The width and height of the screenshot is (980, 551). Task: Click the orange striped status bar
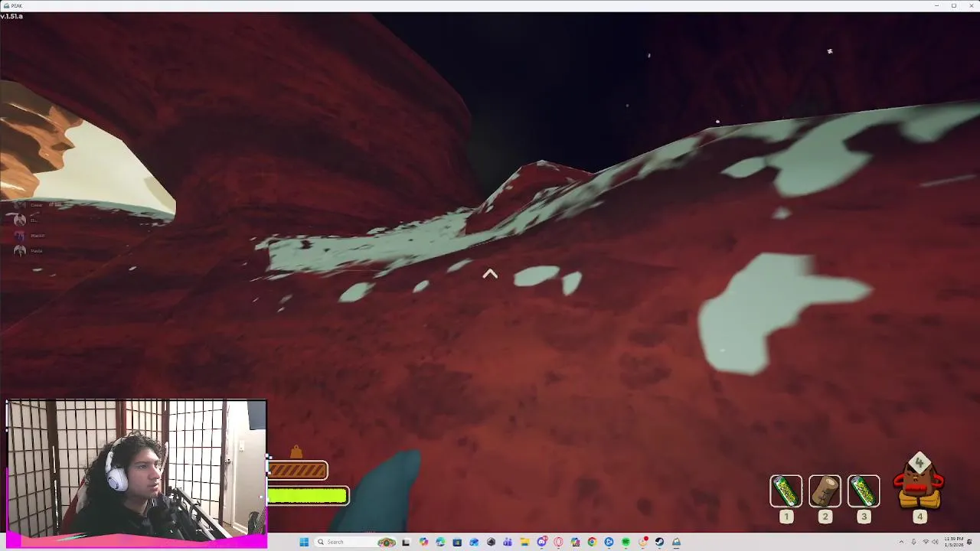[298, 470]
